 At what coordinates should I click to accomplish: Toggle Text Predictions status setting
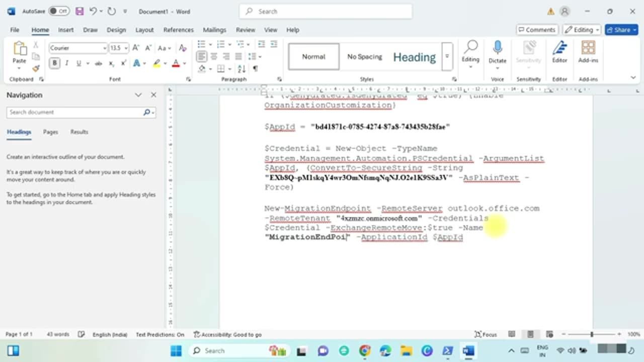160,334
